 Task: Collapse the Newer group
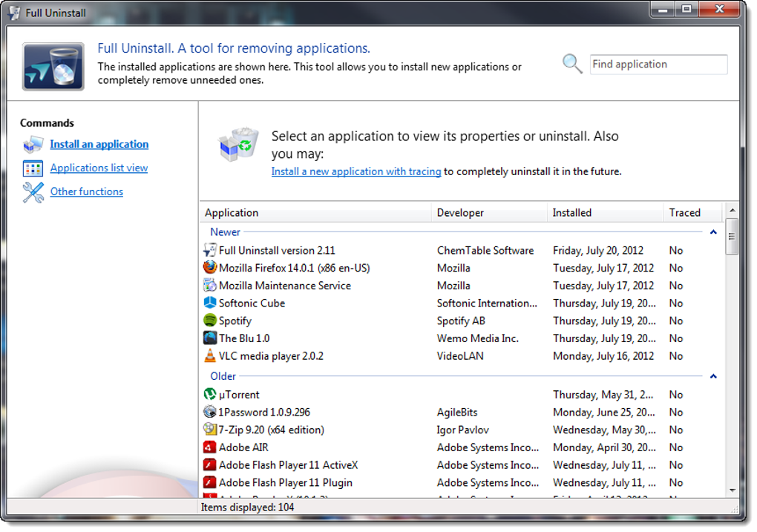(713, 232)
